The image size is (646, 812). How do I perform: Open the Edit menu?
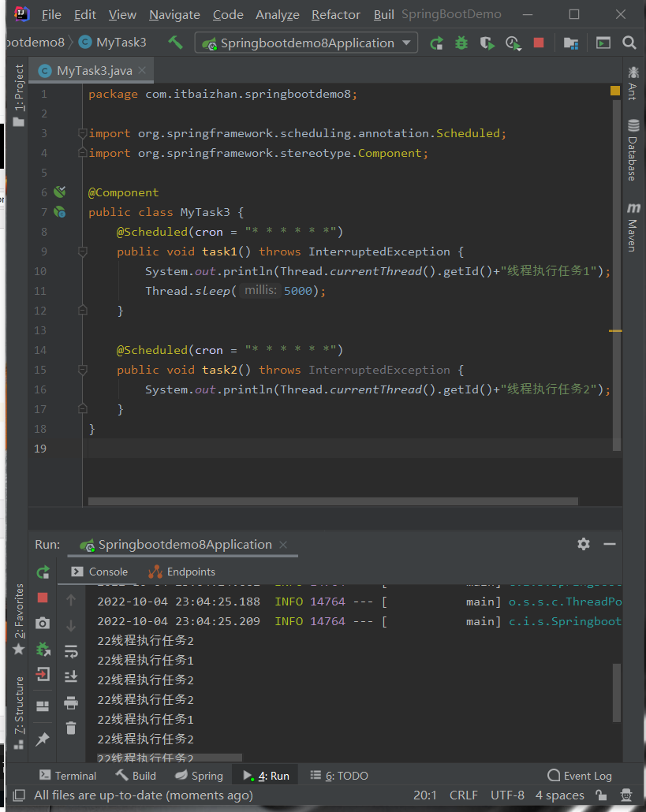coord(85,14)
